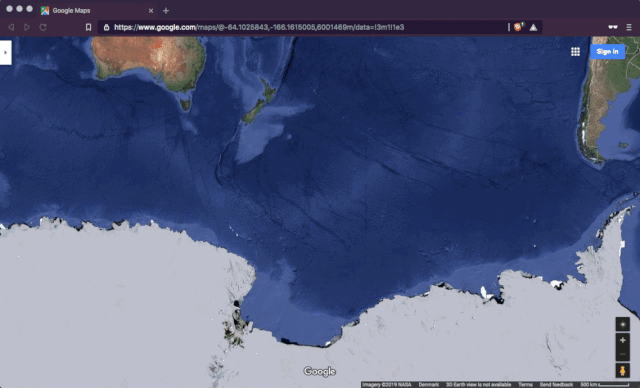Go back to previous page

[x=11, y=27]
